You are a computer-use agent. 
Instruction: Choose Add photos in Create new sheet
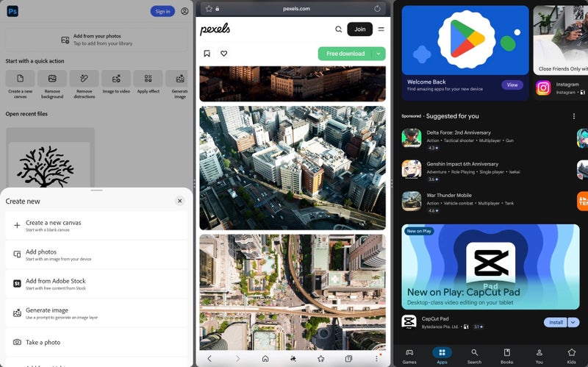[x=96, y=254]
